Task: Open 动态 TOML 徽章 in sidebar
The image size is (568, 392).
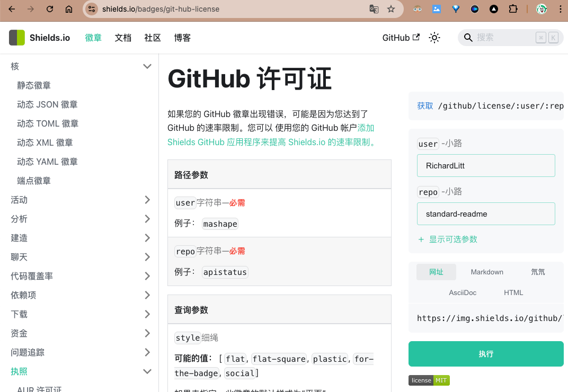Action: (48, 123)
